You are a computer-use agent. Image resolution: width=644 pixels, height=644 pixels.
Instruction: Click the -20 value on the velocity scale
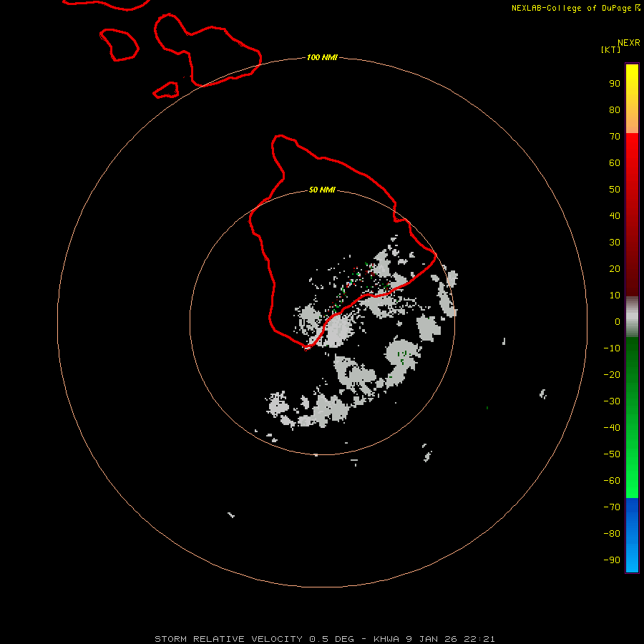pyautogui.click(x=612, y=374)
